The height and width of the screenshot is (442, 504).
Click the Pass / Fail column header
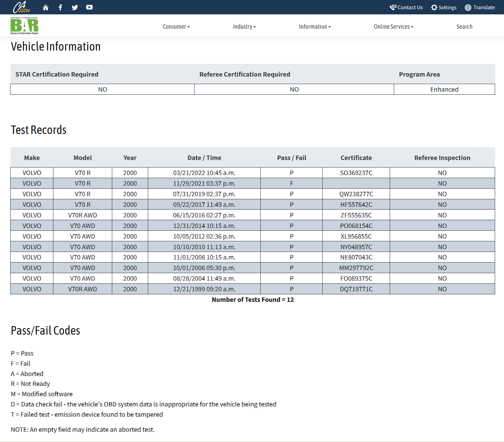click(292, 158)
